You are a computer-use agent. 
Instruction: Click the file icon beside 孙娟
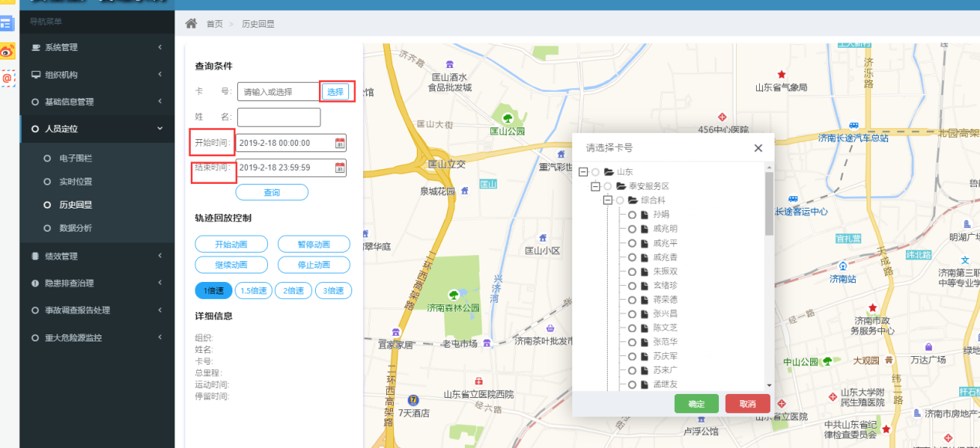tap(644, 215)
